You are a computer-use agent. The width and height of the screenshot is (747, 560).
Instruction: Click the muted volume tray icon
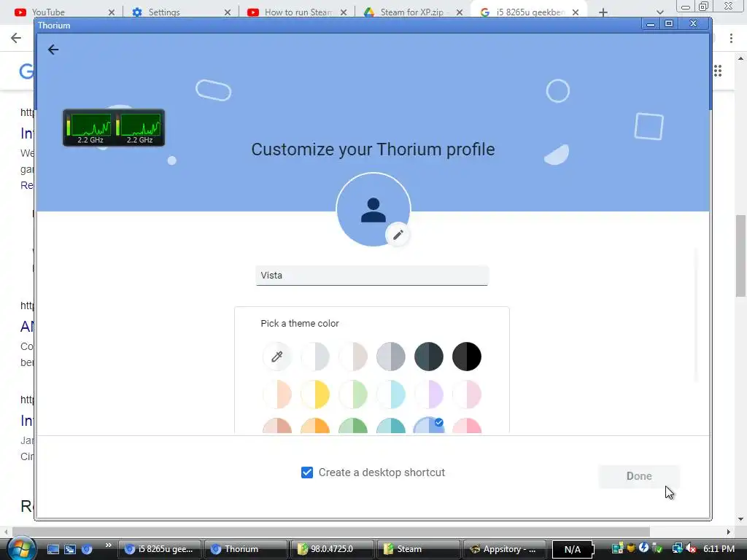(x=692, y=548)
